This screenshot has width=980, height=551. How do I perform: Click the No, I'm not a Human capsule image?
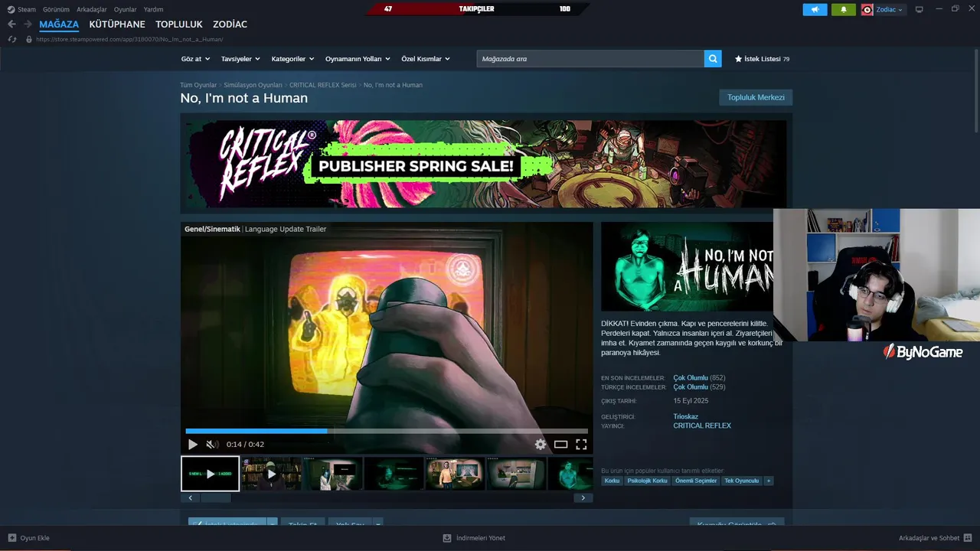point(687,266)
